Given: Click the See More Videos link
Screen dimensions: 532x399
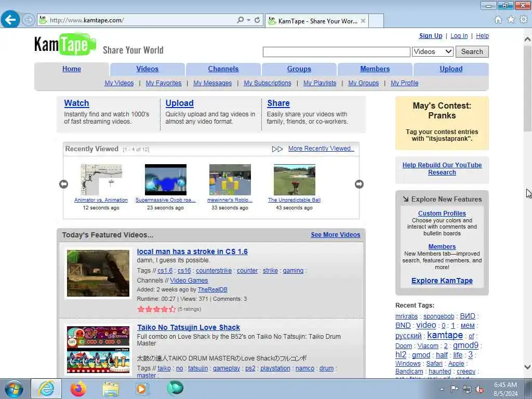Looking at the screenshot, I should 336,235.
